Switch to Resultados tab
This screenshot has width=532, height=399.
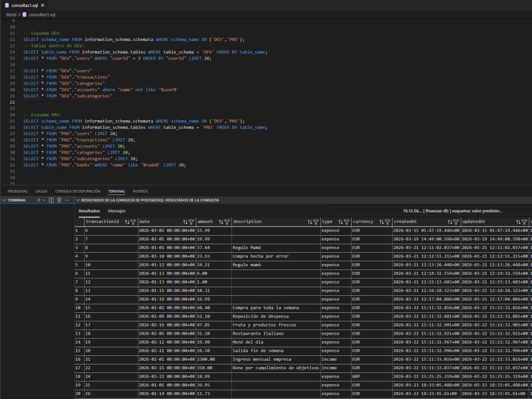tap(89, 211)
